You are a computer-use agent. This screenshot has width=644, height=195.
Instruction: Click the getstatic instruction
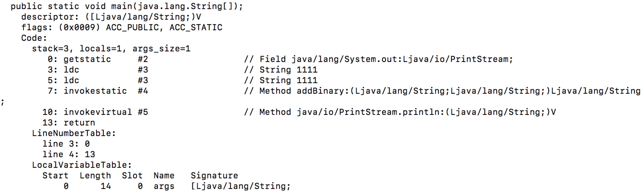tap(87, 59)
